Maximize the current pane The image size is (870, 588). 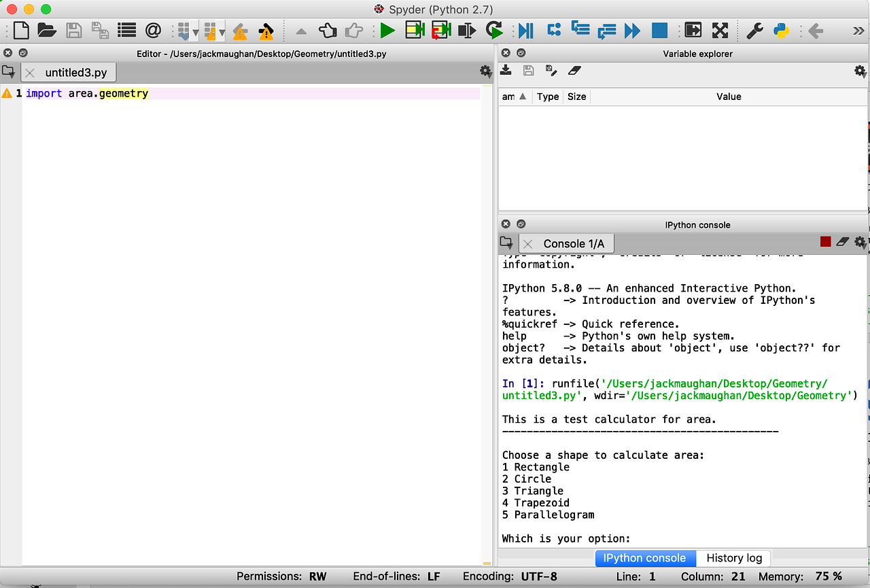tap(694, 30)
